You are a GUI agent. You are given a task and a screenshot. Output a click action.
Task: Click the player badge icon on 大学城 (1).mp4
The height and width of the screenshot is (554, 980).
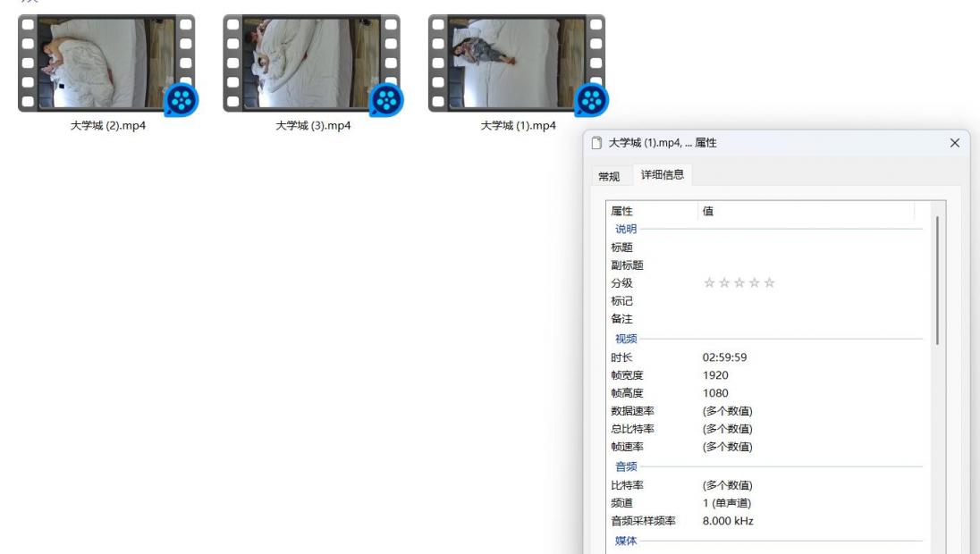591,100
